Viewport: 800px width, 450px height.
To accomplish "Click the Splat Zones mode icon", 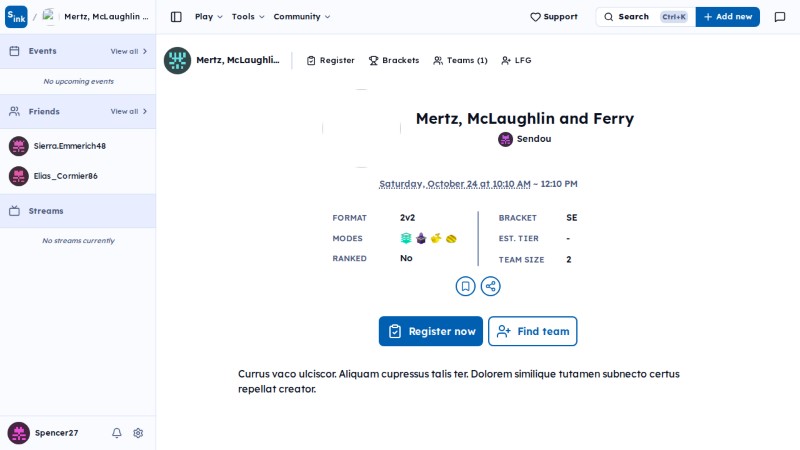I will (x=406, y=238).
